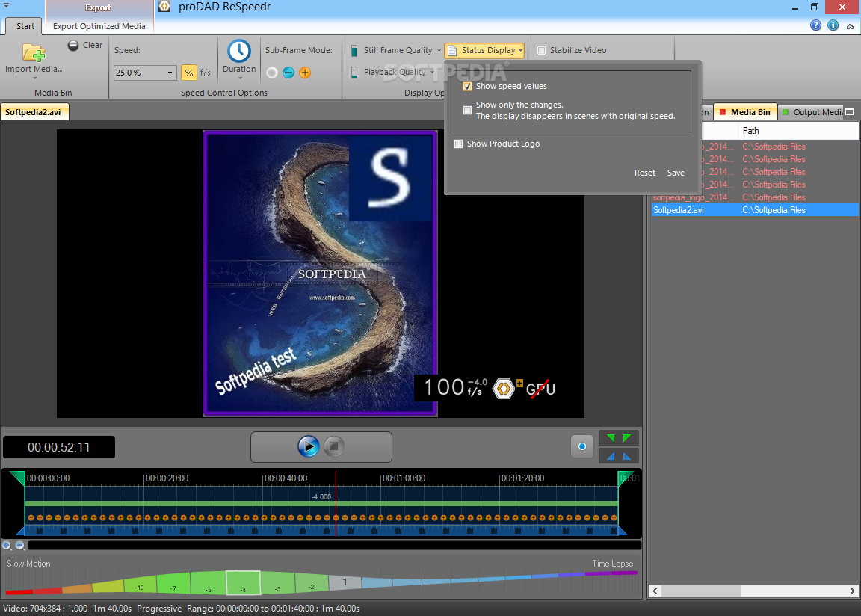Click the Import Media folder icon
The height and width of the screenshot is (616, 861).
coord(34,53)
